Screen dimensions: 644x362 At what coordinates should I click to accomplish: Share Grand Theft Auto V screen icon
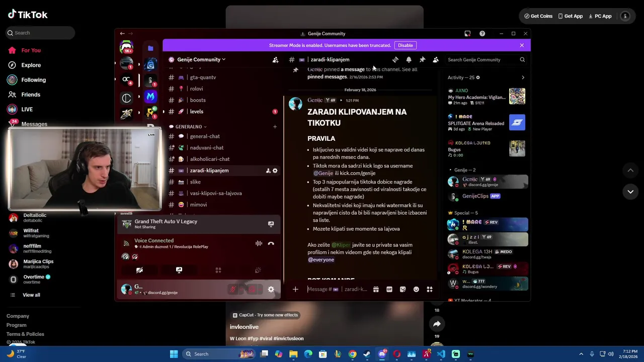pyautogui.click(x=271, y=224)
